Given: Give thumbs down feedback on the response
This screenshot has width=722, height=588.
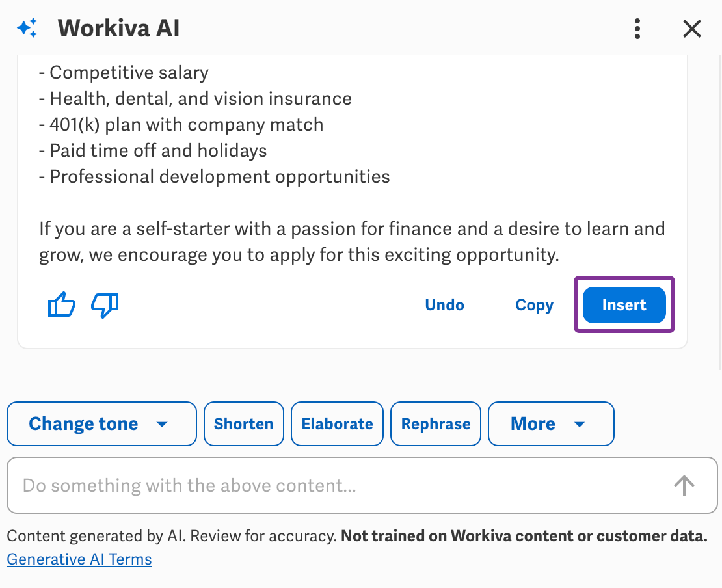Looking at the screenshot, I should tap(105, 304).
